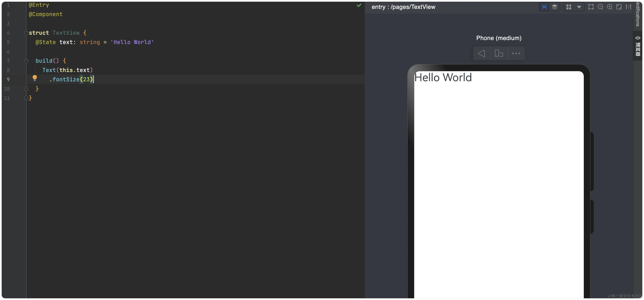Collapse the build() method fold marker

click(26, 61)
